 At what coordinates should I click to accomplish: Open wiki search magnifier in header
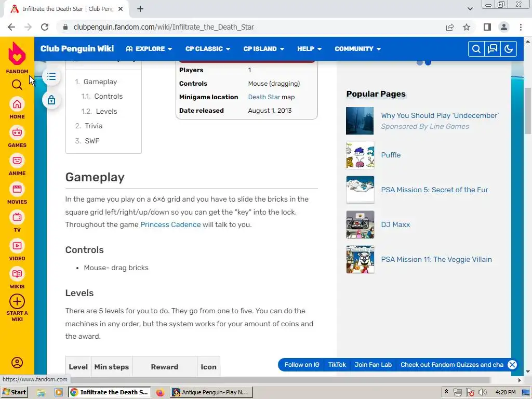click(476, 49)
